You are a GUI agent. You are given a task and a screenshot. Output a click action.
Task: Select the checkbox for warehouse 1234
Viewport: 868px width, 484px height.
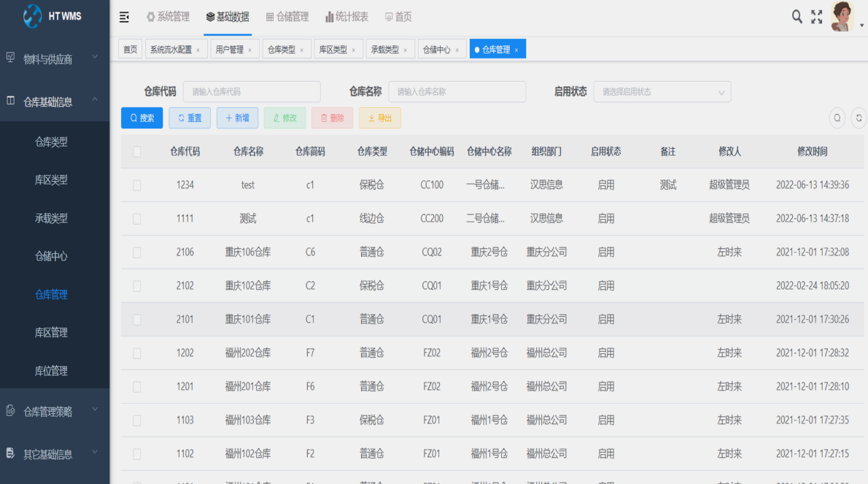click(x=137, y=185)
